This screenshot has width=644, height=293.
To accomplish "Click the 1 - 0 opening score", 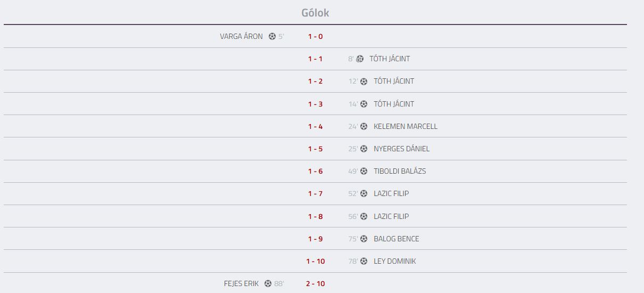I will 315,37.
